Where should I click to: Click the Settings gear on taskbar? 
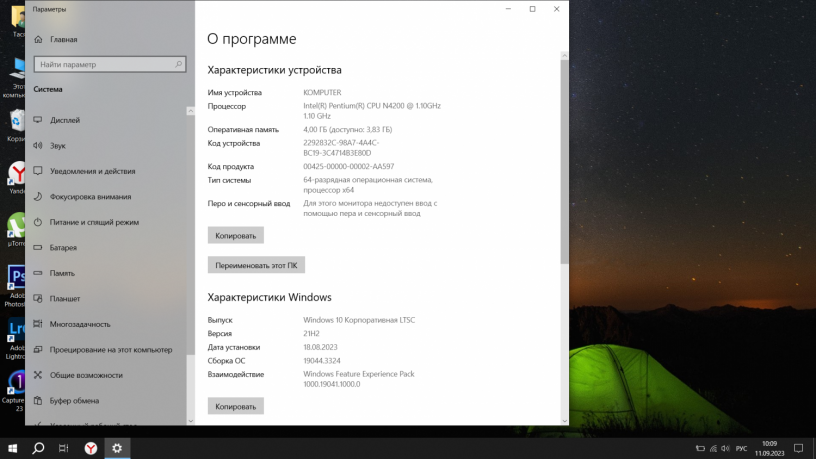coord(117,448)
